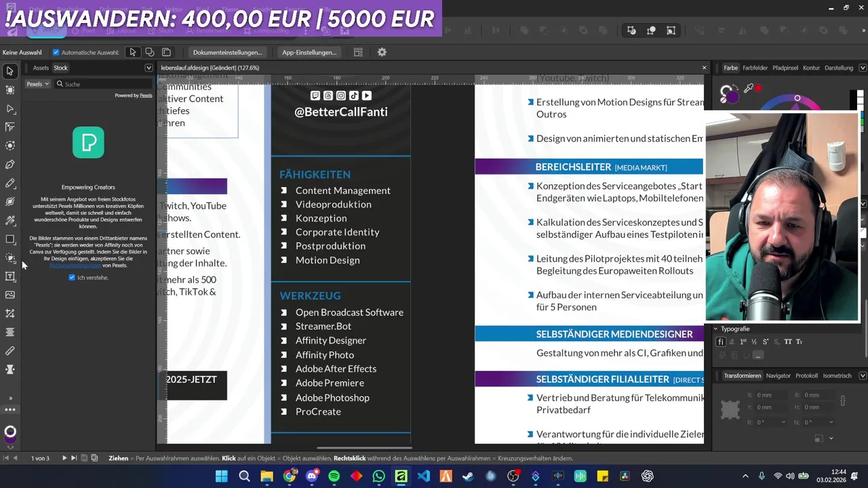Open Spotify from the taskbar
Screen dimensions: 868x488
coord(334,476)
